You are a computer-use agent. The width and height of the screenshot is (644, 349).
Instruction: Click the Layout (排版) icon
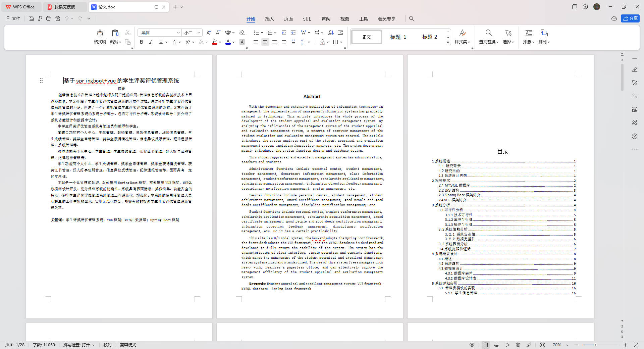529,33
